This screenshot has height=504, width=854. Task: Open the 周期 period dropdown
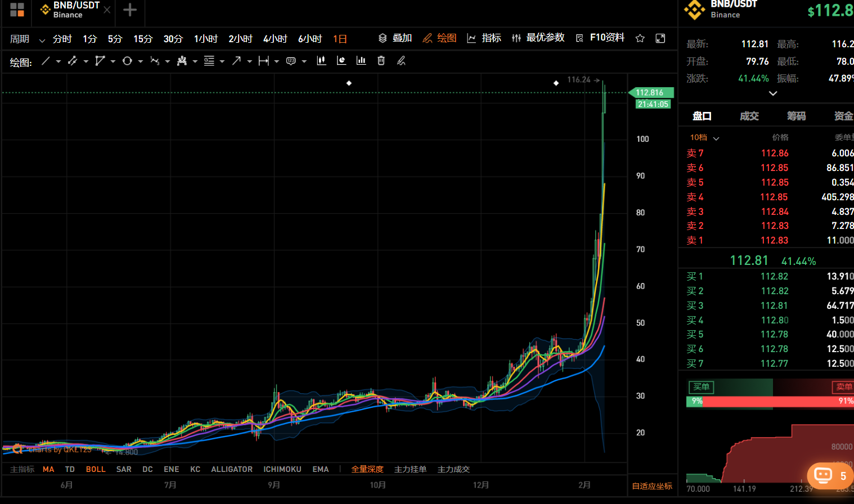[27, 39]
